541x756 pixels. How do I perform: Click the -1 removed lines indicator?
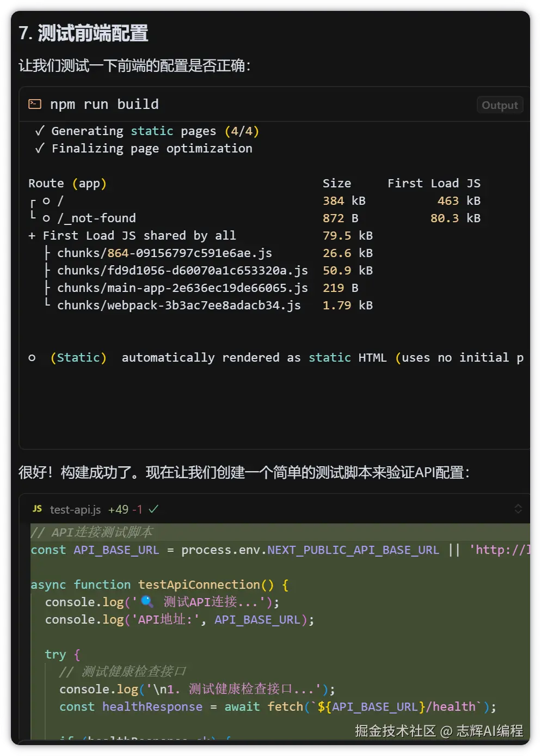click(137, 510)
